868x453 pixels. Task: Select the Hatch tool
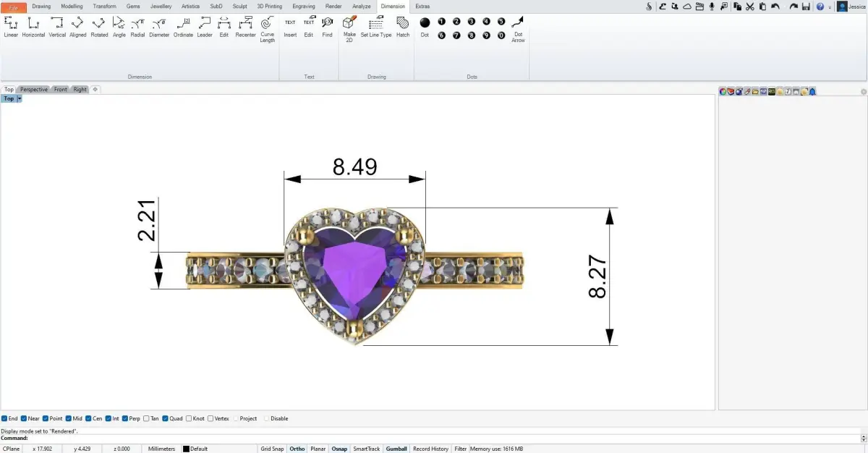tap(403, 27)
